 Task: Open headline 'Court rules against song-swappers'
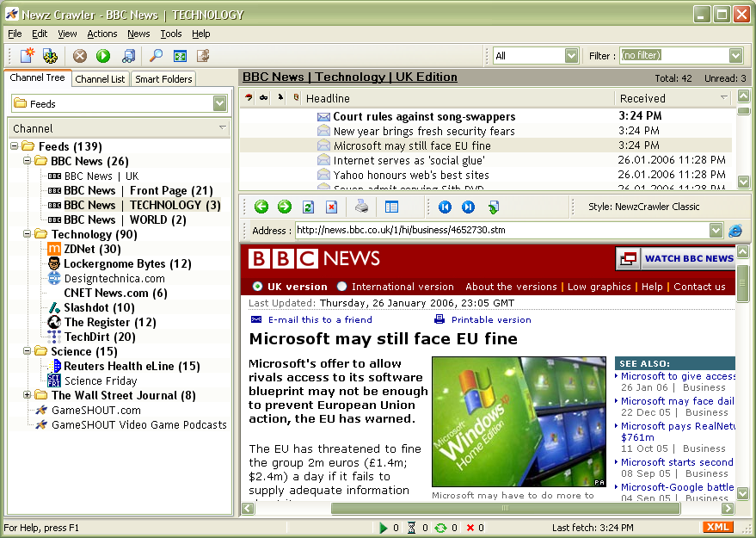(x=424, y=116)
